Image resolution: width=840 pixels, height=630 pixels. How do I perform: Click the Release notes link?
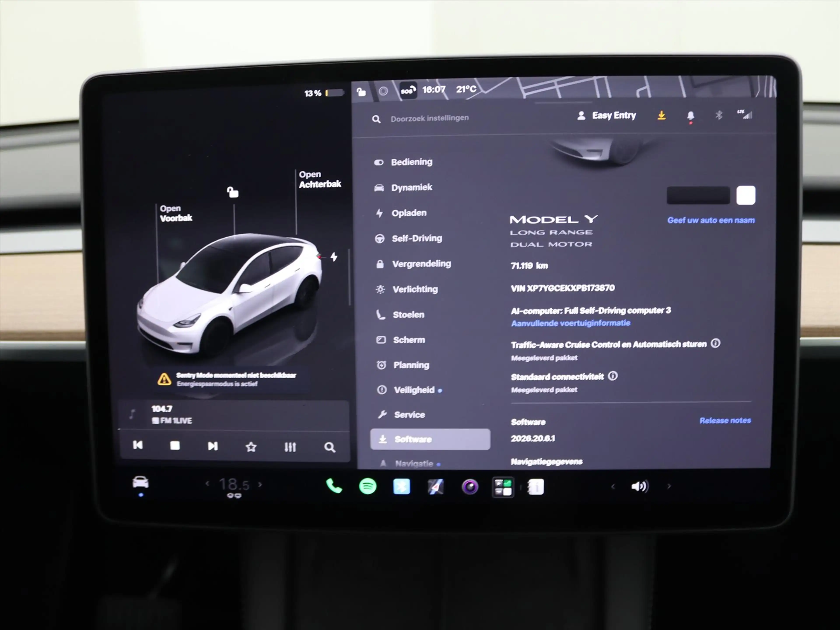(x=725, y=420)
